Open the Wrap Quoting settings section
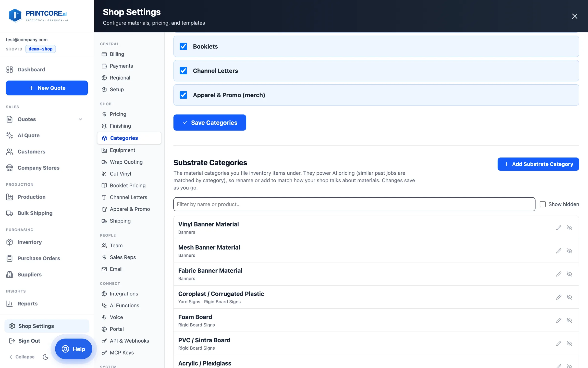This screenshot has width=588, height=368. point(129,162)
